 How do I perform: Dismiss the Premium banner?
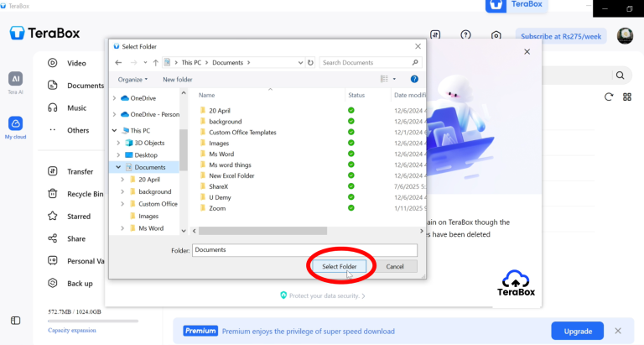click(x=618, y=331)
